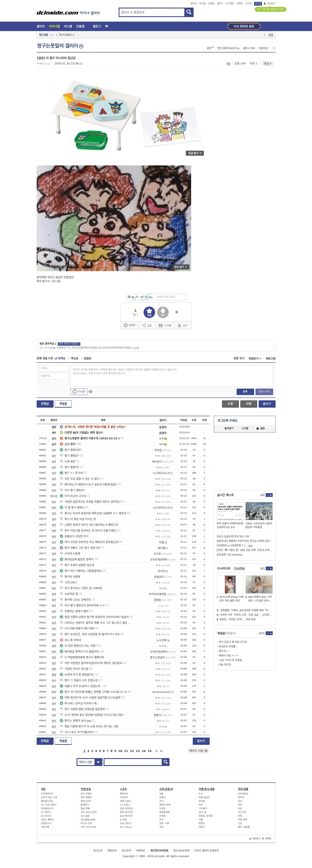This screenshot has width=312, height=868.
Task: Open 갤러리 in the blue navigation bar
Action: click(41, 26)
